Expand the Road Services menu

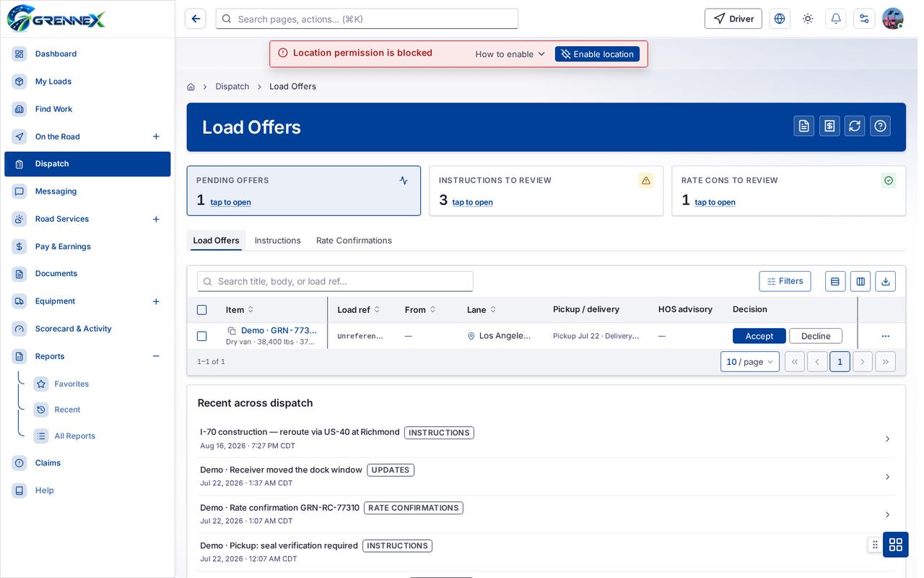pyautogui.click(x=156, y=219)
